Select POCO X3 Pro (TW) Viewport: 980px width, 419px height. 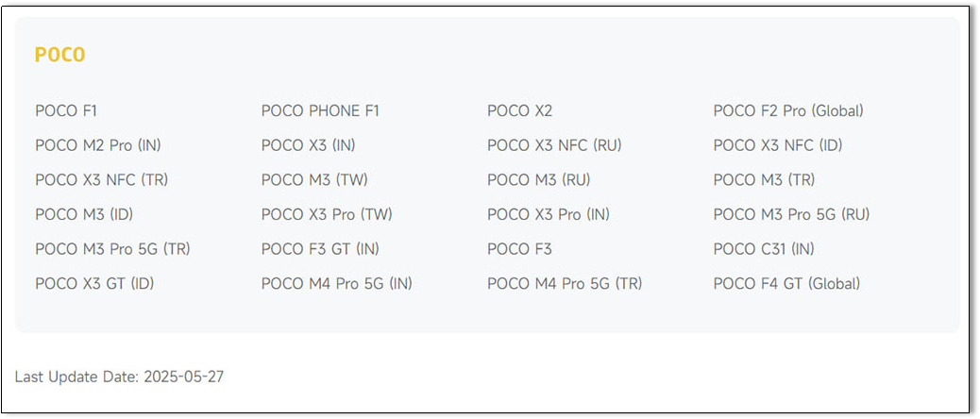pos(327,215)
